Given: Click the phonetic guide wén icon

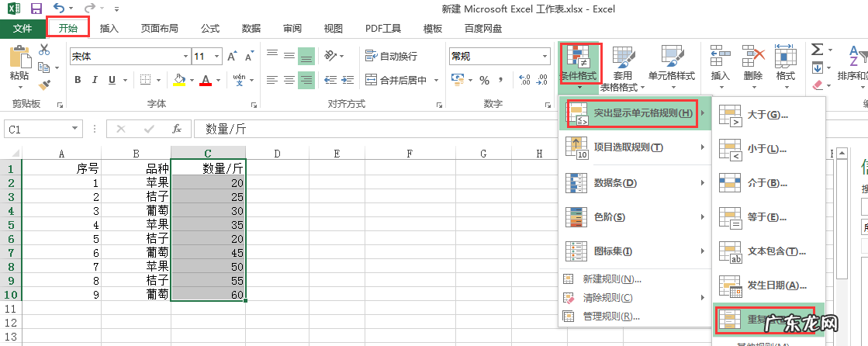Looking at the screenshot, I should (239, 80).
